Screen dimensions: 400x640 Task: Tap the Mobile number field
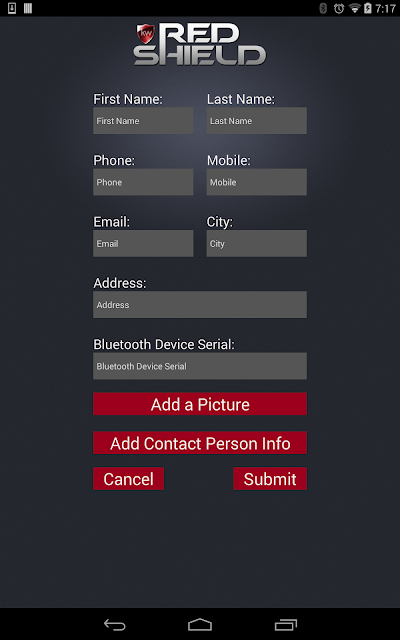[257, 182]
